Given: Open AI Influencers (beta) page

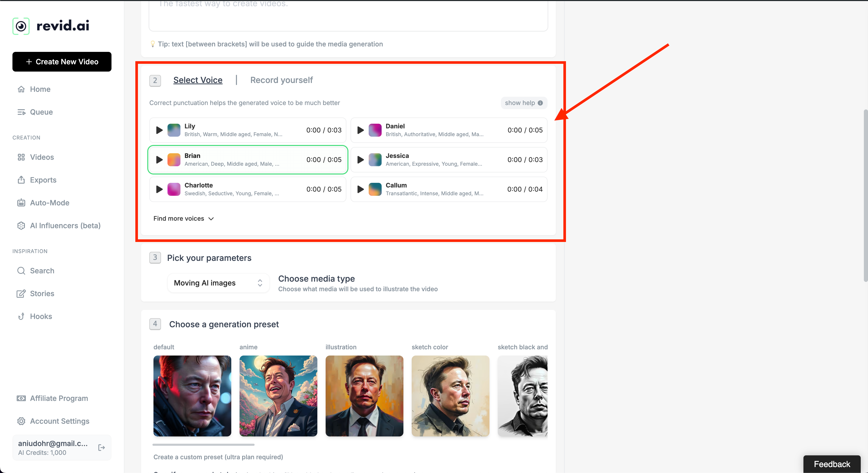Looking at the screenshot, I should pos(65,226).
